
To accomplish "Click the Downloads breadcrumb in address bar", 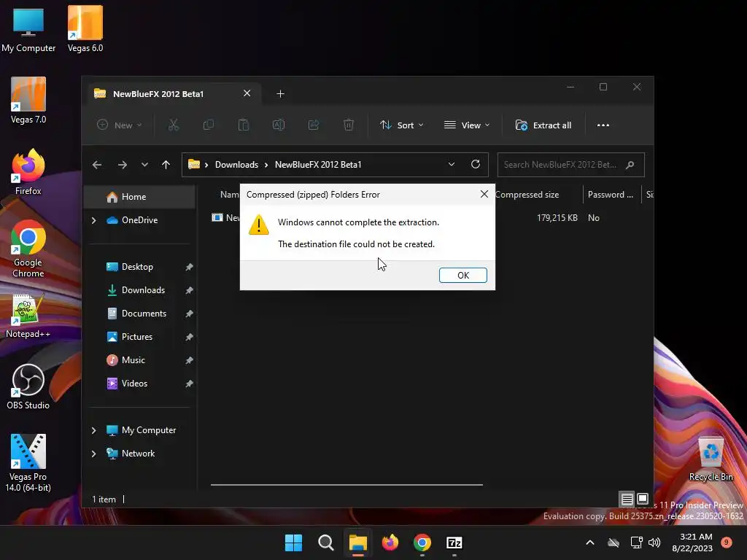I will coord(236,165).
